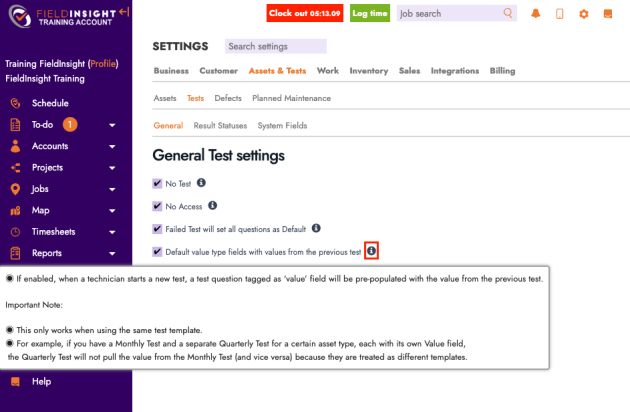Uncheck Default value type fields checkbox
Viewport: 630px width, 412px height.
[x=157, y=252]
